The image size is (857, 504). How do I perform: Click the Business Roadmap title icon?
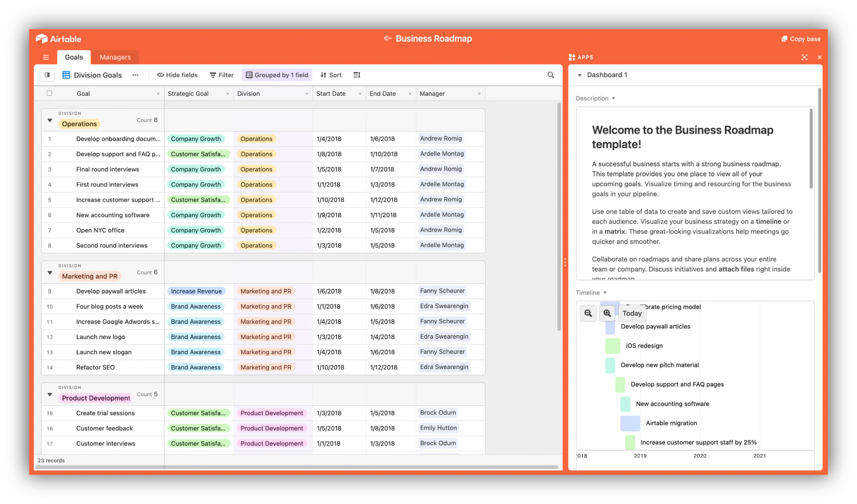click(388, 39)
